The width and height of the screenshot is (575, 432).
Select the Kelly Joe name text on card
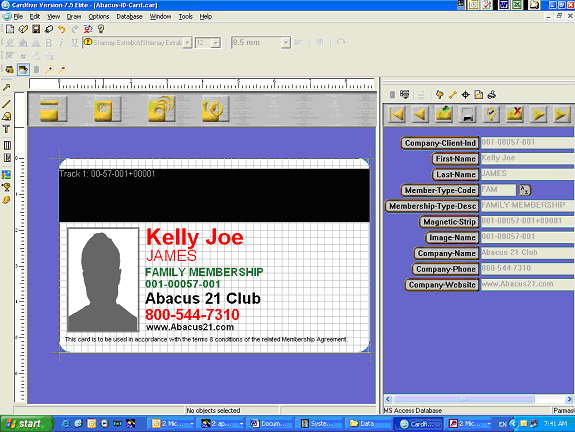click(x=195, y=237)
